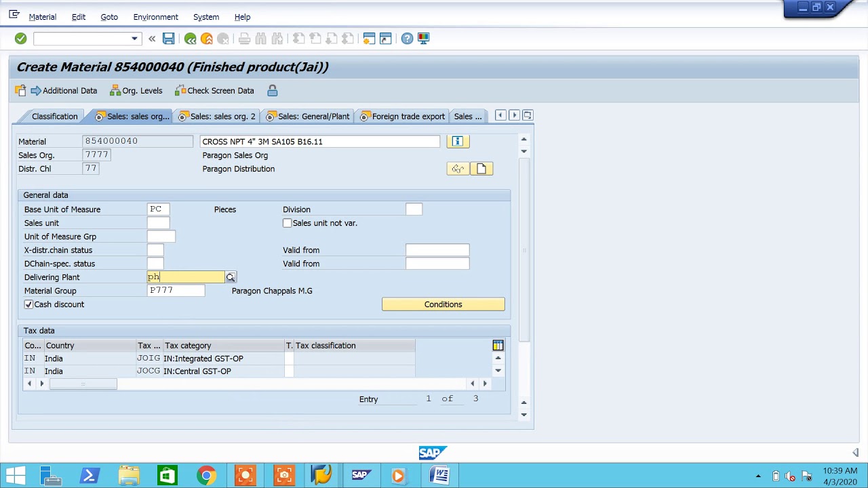The width and height of the screenshot is (868, 488).
Task: Click the orange Exit icon
Action: [207, 39]
